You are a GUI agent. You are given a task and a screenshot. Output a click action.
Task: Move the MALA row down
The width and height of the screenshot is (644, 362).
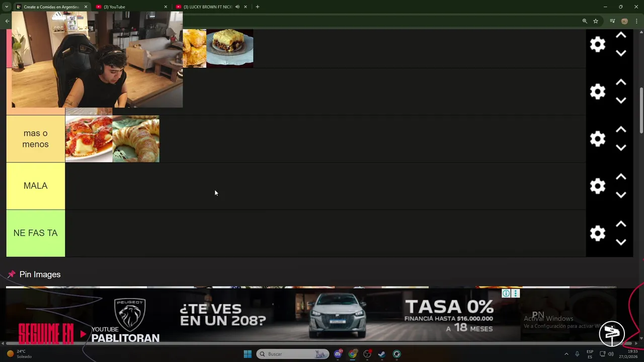(x=621, y=195)
